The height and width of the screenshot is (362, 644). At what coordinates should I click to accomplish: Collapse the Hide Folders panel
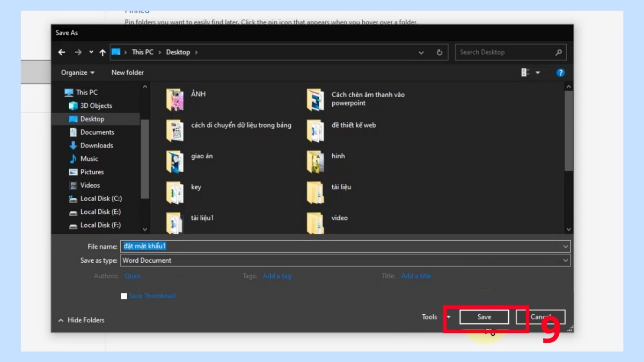(81, 320)
